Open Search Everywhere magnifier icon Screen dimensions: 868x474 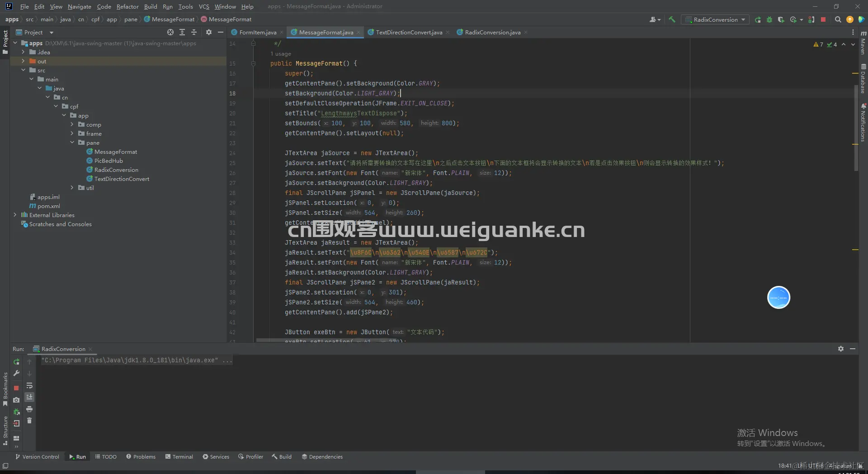coord(838,19)
